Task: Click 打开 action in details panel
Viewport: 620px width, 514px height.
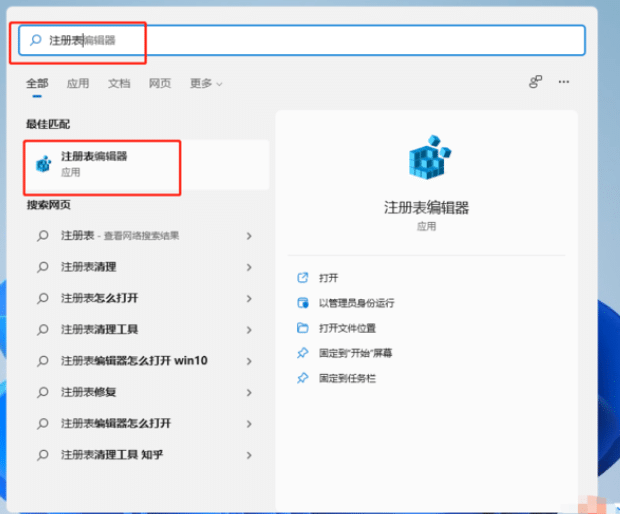Action: coord(329,278)
